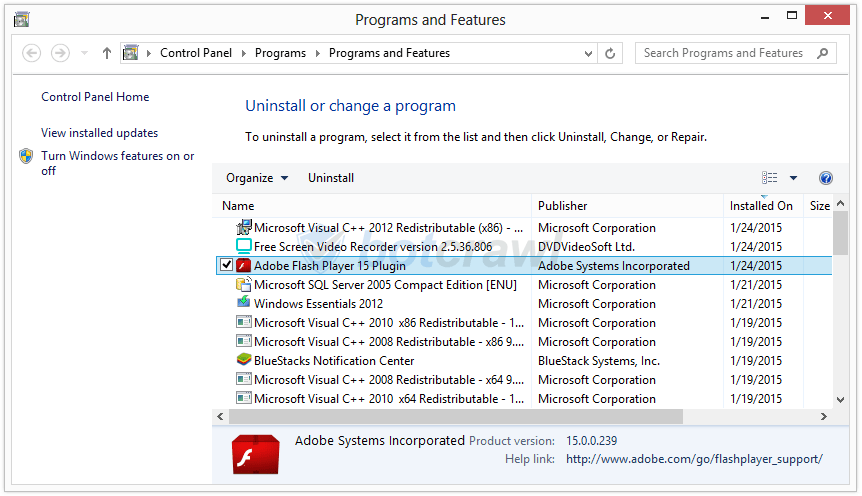Select the Programs and Features breadcrumb
Screen dimensions: 862x496
(x=389, y=53)
